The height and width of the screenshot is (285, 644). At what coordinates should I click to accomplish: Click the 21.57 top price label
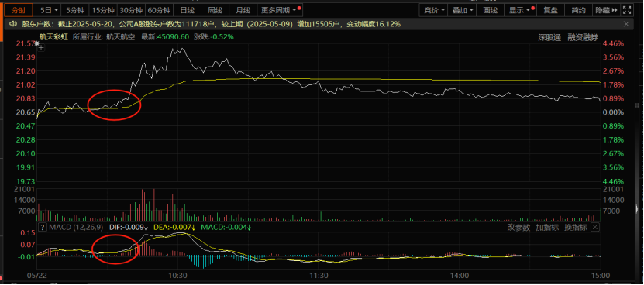(26, 43)
